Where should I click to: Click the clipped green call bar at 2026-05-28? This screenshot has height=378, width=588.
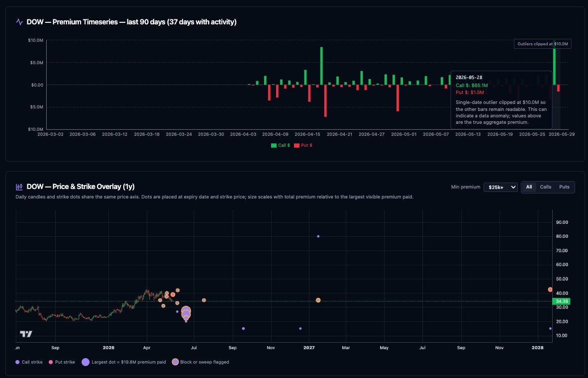click(554, 62)
